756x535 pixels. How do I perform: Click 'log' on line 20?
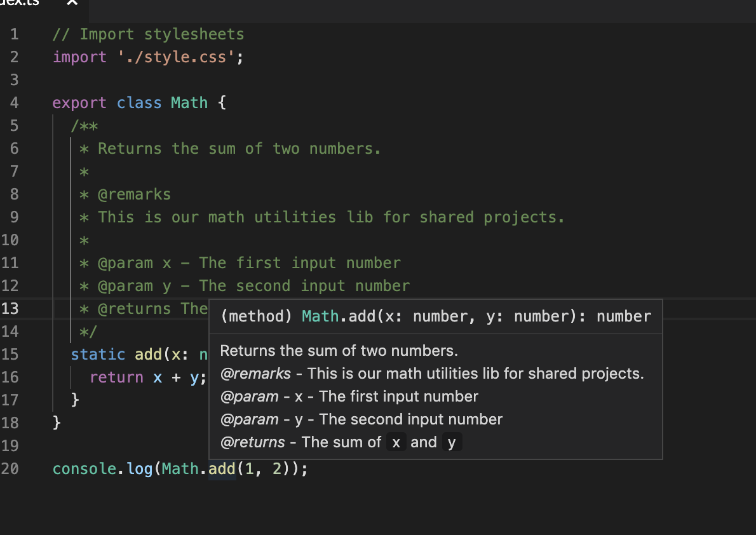[139, 469]
